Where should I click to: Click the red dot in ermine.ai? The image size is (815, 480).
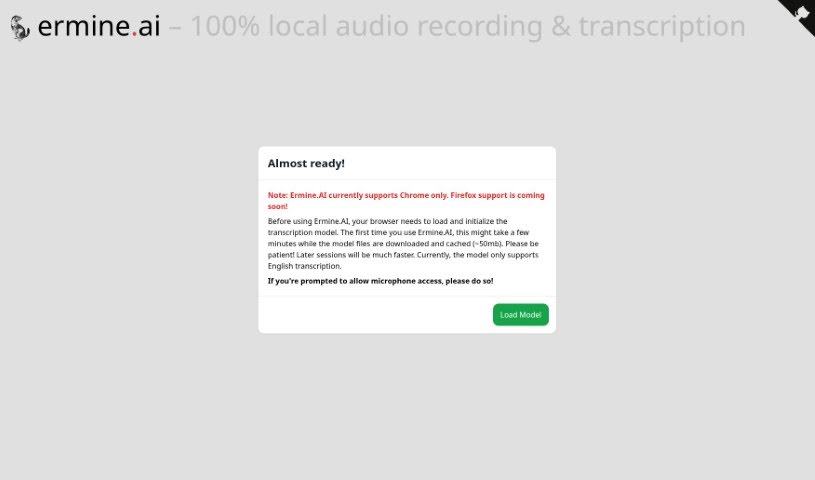134,35
